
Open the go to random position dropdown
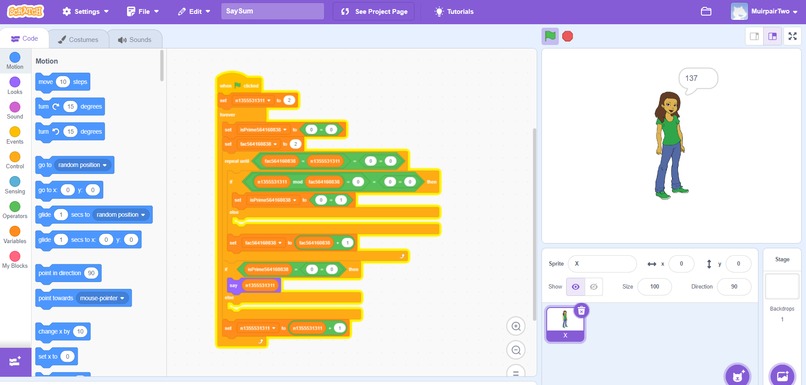82,165
